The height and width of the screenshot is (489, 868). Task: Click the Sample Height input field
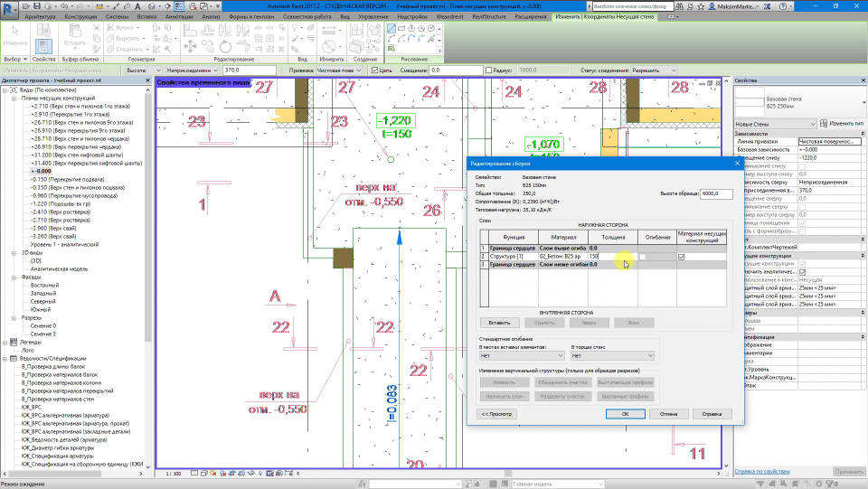716,194
